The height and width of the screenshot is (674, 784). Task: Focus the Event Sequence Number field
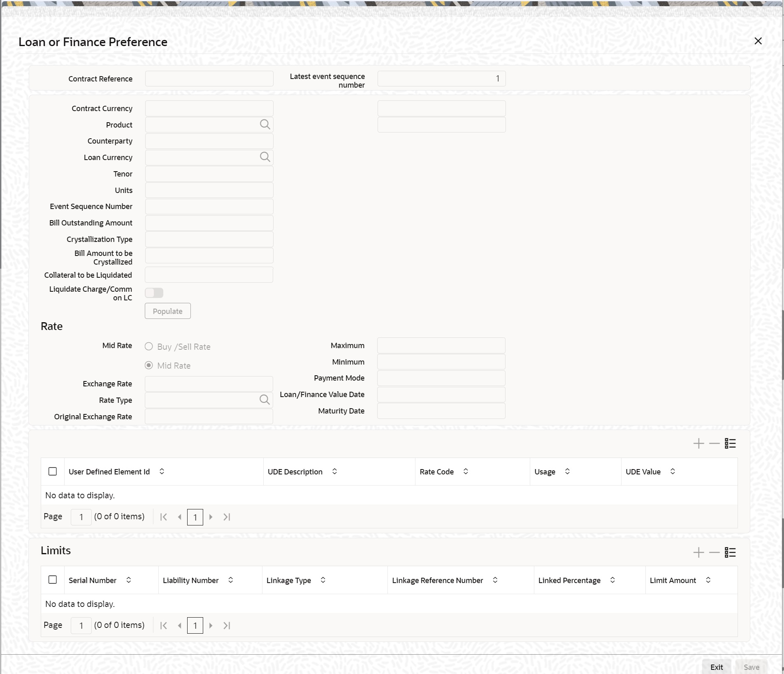(x=209, y=207)
